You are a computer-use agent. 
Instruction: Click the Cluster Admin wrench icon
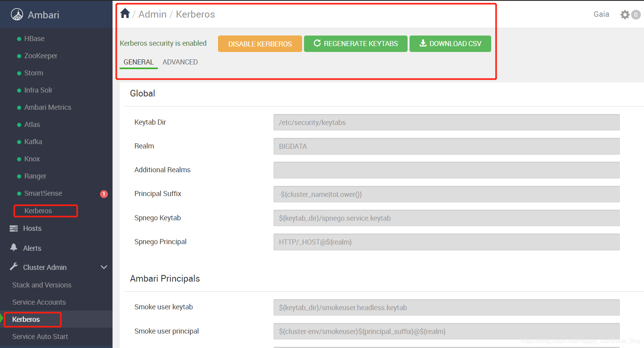click(14, 267)
